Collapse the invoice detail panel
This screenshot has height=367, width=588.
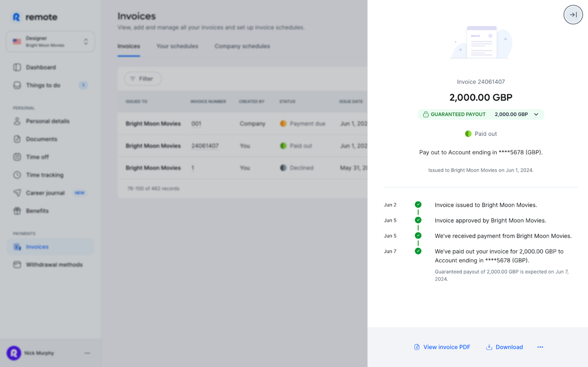[x=573, y=14]
